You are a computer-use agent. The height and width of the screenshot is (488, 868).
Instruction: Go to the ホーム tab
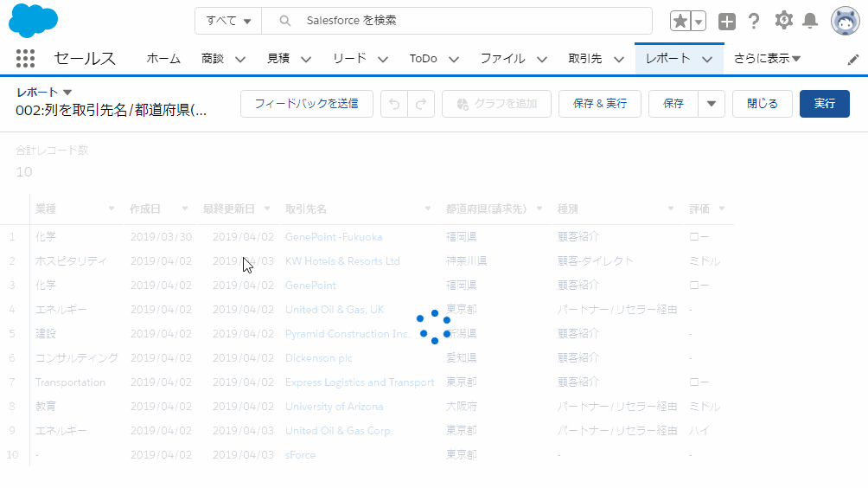click(x=163, y=58)
